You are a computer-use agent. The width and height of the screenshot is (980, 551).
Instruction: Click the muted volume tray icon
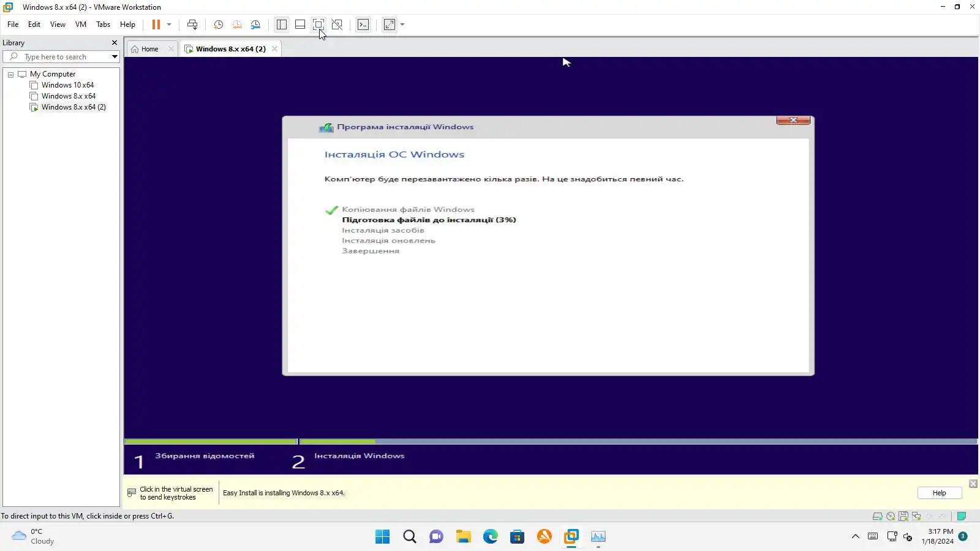(x=908, y=537)
